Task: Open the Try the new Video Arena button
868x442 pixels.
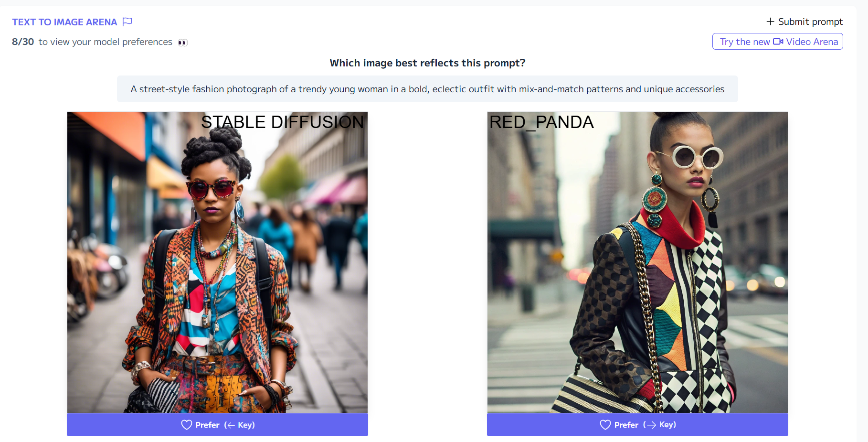Action: (x=778, y=42)
